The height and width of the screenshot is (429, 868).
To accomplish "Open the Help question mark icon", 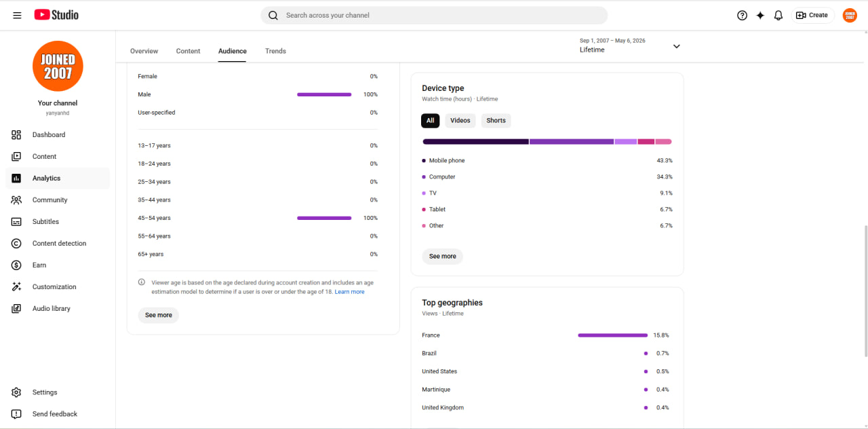I will pyautogui.click(x=742, y=15).
